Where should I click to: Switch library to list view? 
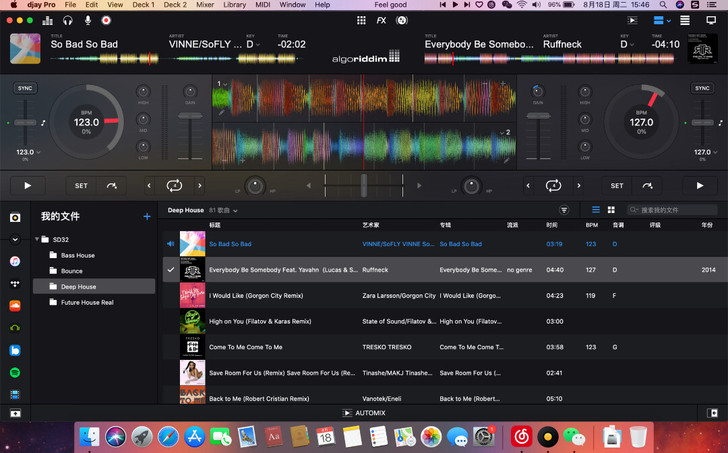[x=596, y=210]
